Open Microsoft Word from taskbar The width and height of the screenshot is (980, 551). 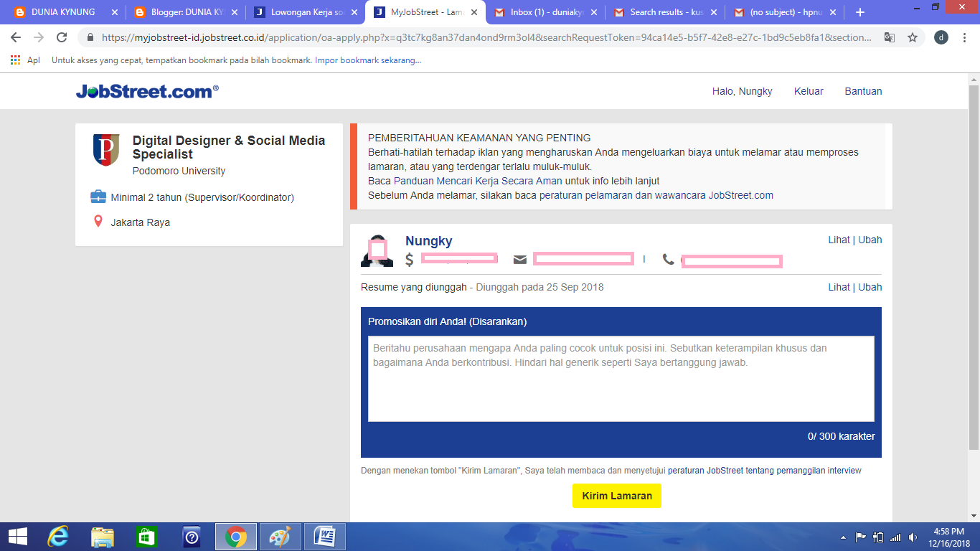pos(325,537)
